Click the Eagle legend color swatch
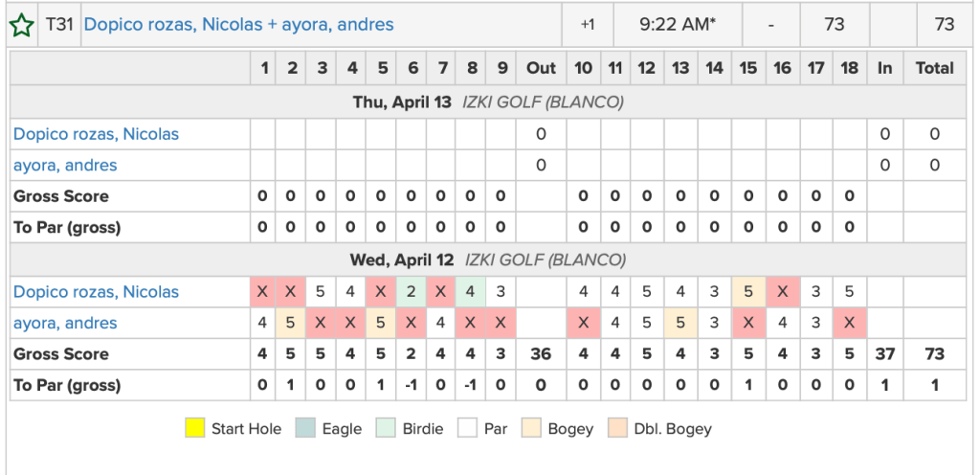The image size is (980, 475). point(306,428)
